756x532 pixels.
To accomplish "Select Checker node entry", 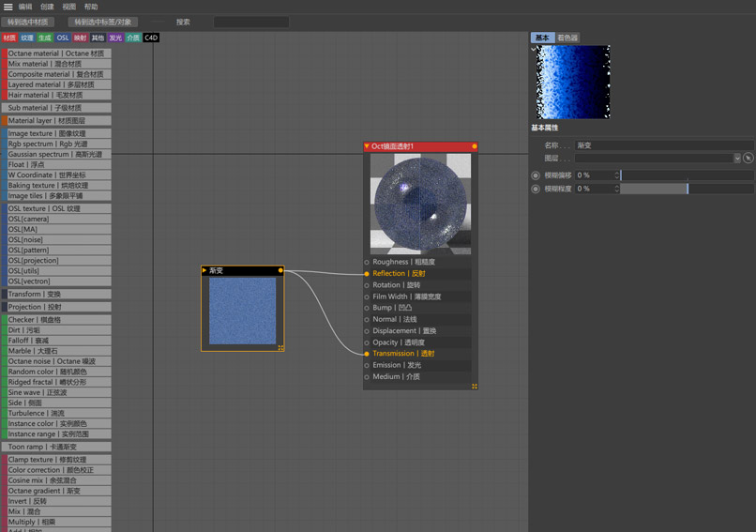I will click(x=56, y=320).
